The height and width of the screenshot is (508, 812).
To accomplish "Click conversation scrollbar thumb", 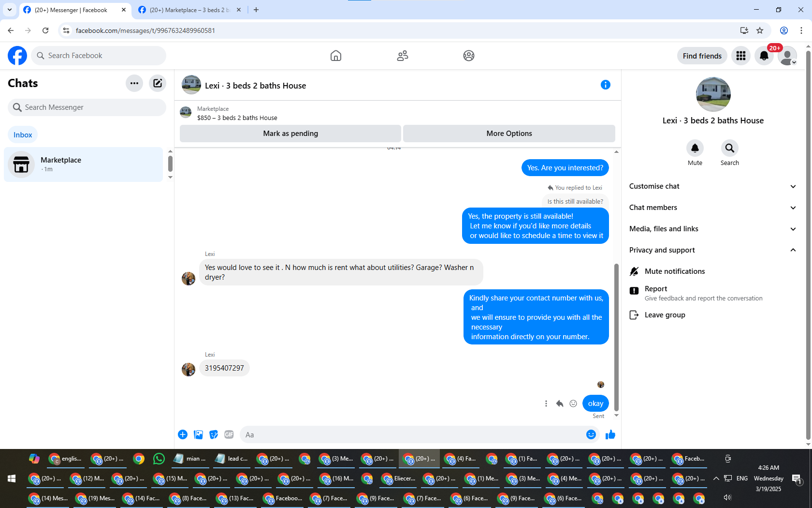I will coord(616,336).
